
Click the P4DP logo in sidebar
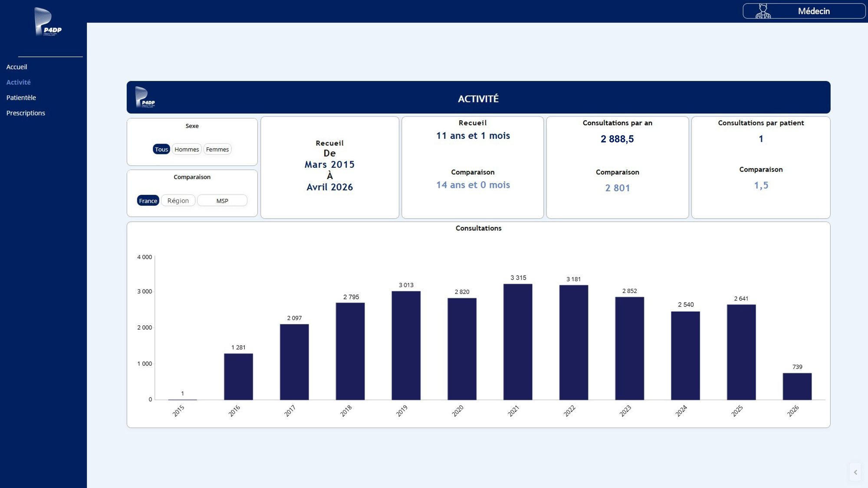pyautogui.click(x=48, y=22)
